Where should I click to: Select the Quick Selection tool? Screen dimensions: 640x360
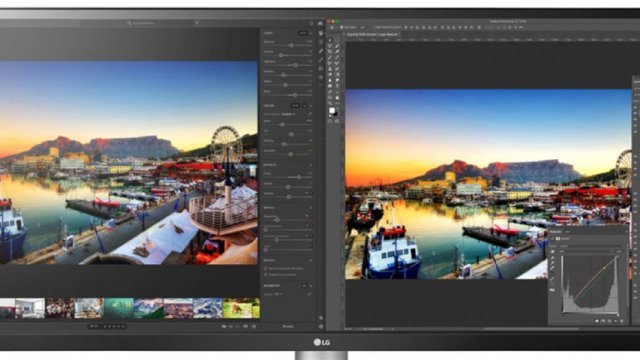click(337, 46)
